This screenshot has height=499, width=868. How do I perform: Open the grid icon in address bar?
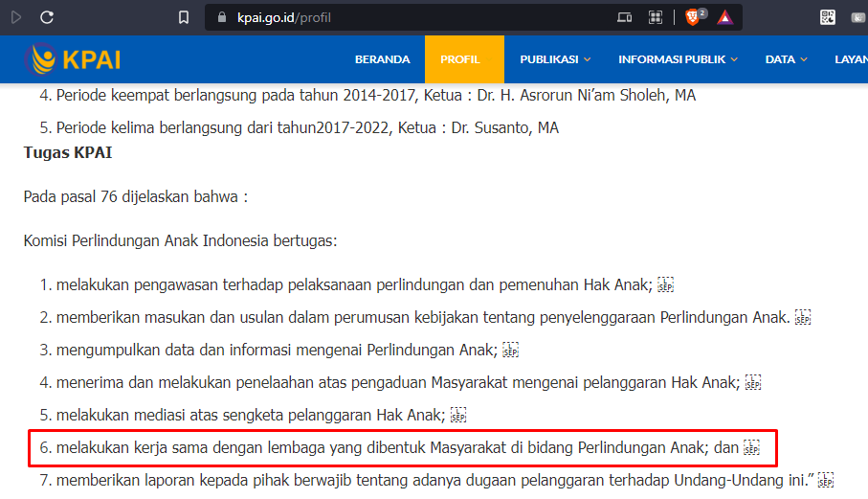[656, 18]
